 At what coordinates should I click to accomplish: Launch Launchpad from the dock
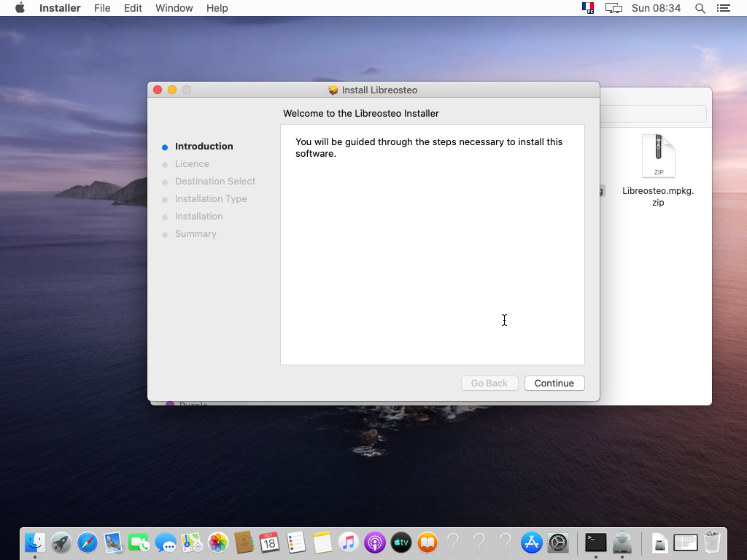(61, 542)
